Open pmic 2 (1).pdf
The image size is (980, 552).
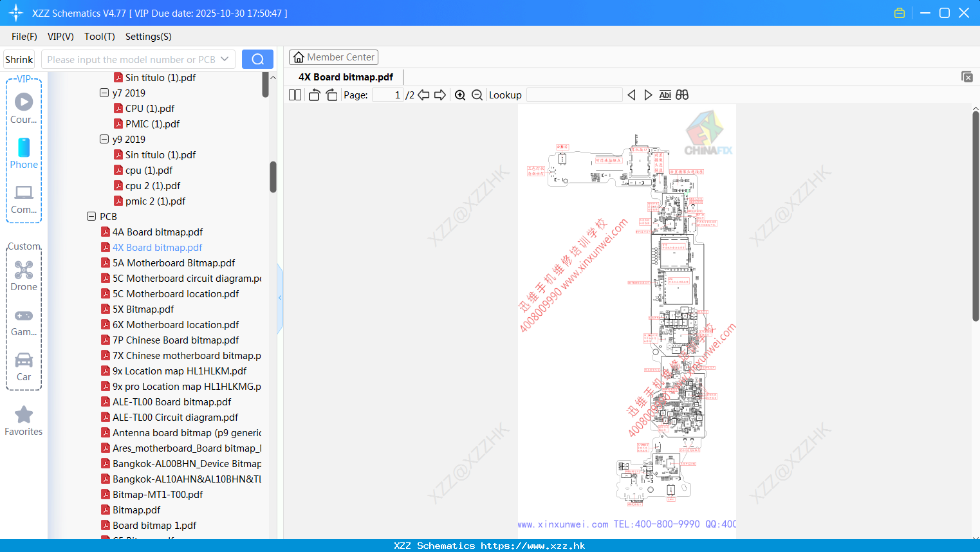point(150,201)
